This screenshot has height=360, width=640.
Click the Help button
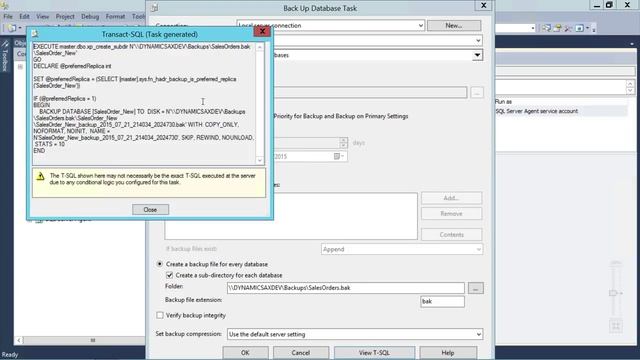[x=448, y=353]
